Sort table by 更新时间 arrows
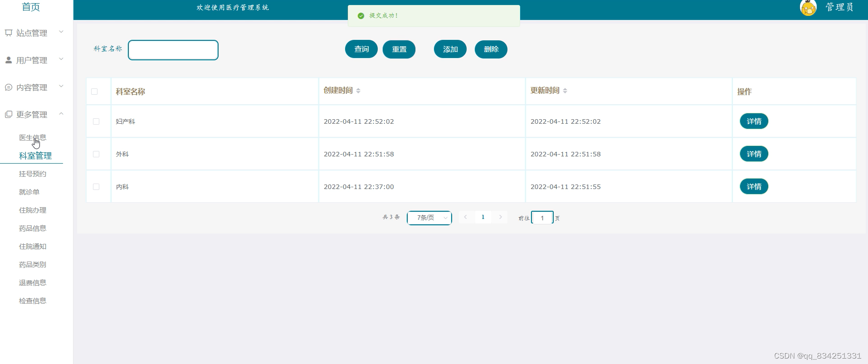 [x=565, y=91]
